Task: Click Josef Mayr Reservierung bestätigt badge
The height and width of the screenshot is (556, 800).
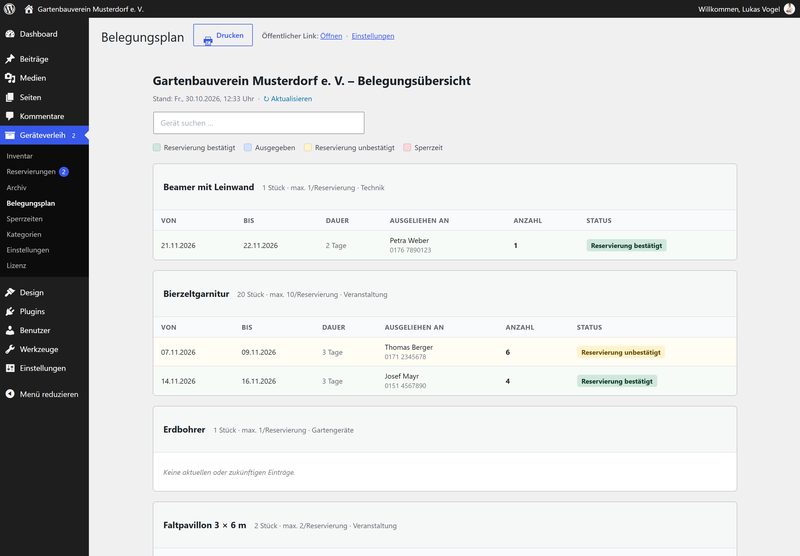Action: point(617,381)
